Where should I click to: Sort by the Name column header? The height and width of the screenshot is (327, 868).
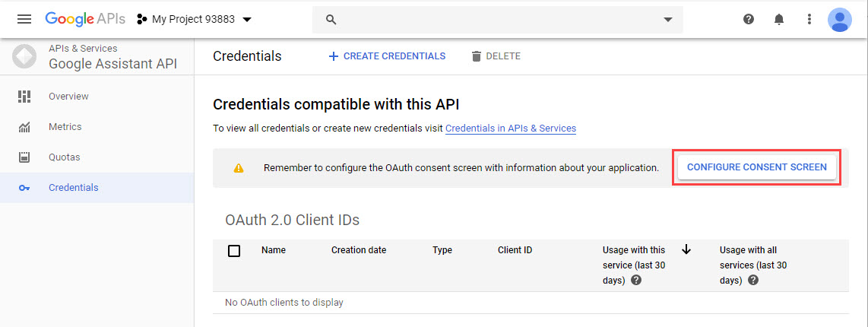coord(274,250)
